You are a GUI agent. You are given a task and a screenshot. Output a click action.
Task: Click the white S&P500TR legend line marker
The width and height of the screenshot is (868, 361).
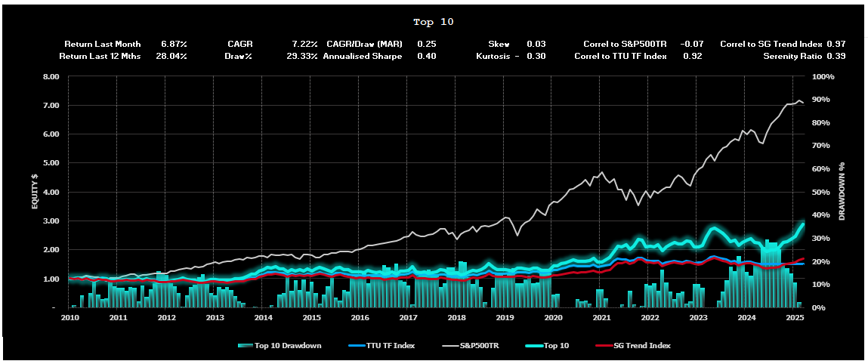coord(449,346)
